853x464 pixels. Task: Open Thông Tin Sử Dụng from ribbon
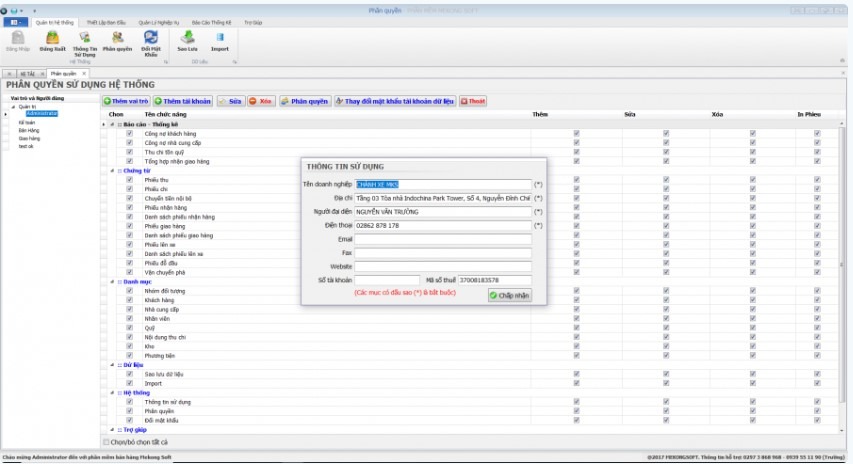tap(85, 40)
